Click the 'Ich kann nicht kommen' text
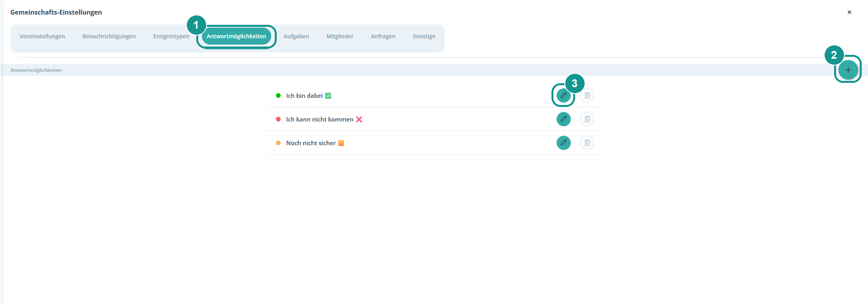This screenshot has height=303, width=868. point(320,120)
